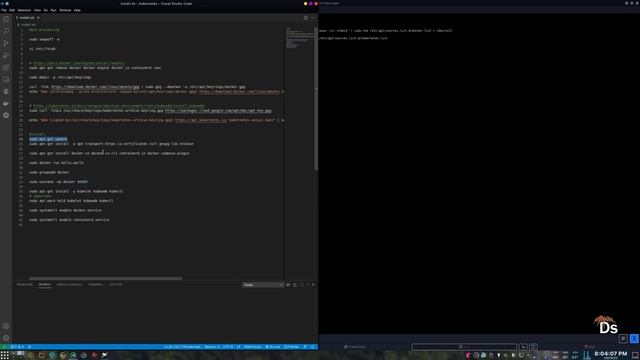Click the Clear Output icon in panel
Screen dimensions: 640x360
click(x=288, y=285)
